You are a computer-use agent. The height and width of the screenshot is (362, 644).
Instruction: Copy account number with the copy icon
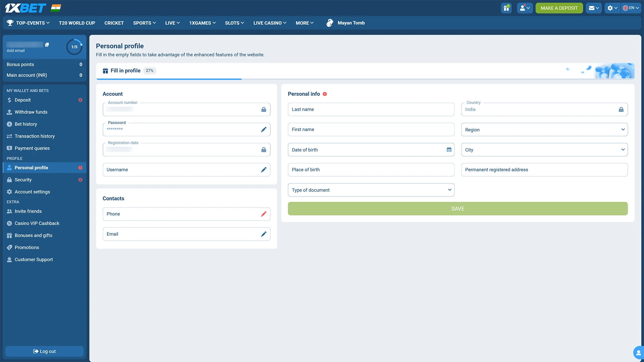[x=47, y=44]
